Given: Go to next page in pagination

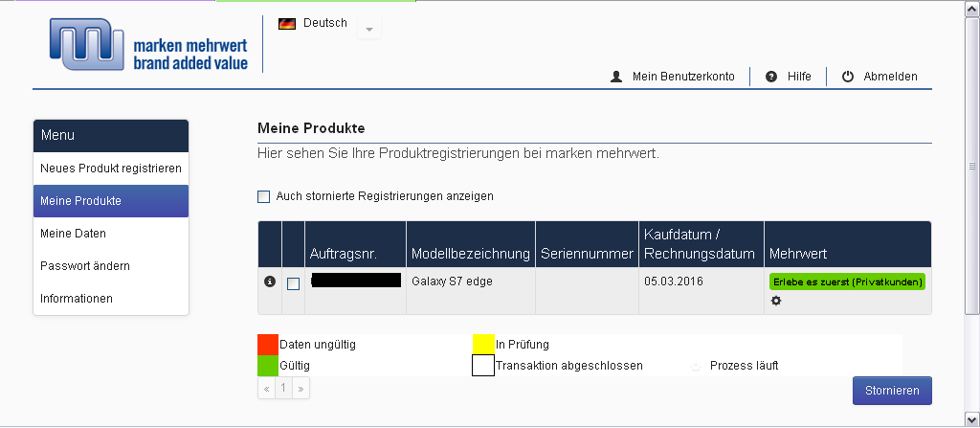Looking at the screenshot, I should 301,389.
